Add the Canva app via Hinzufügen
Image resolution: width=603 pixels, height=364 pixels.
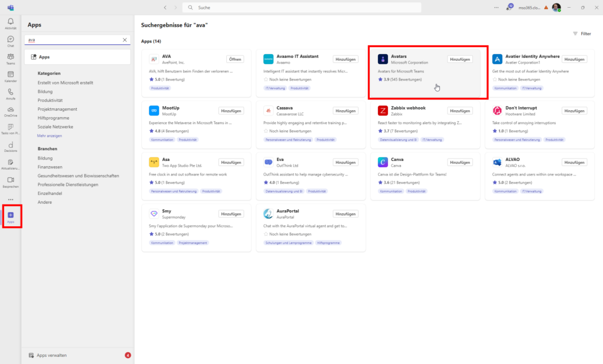coord(460,163)
